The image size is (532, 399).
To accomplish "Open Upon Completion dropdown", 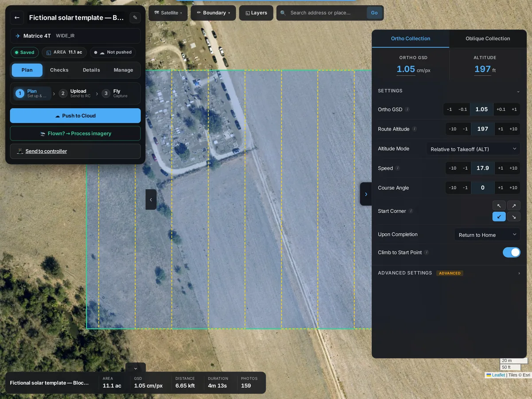I will click(487, 235).
